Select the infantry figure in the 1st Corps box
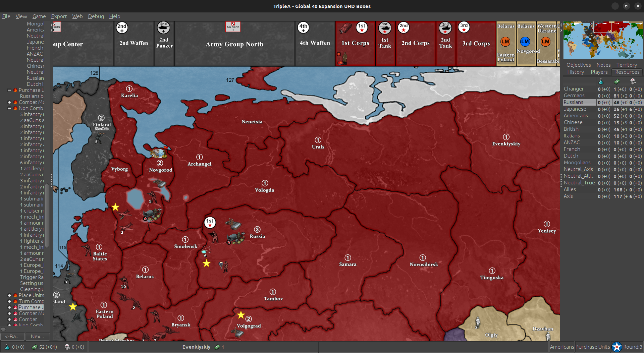Viewport: 644px width, 353px height. 344,58
